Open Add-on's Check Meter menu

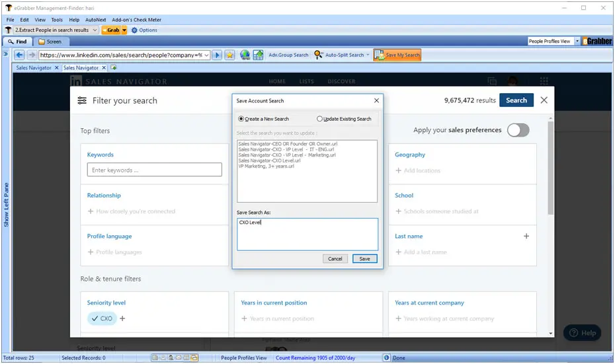point(136,20)
